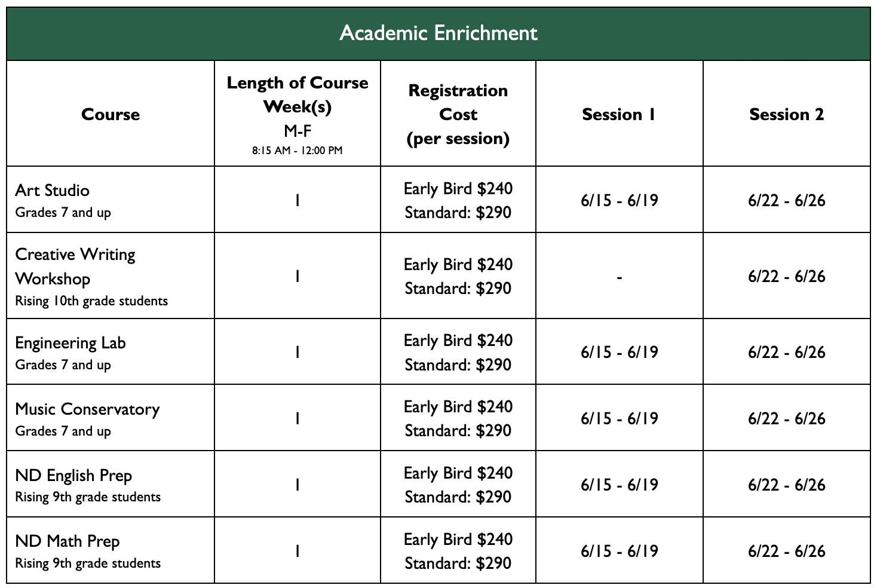Click Creative Writing Workshop's empty Session 1 dash

(x=619, y=277)
